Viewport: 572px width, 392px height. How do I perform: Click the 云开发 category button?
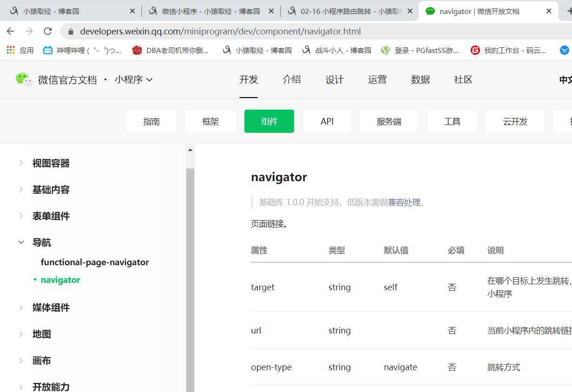(x=515, y=121)
